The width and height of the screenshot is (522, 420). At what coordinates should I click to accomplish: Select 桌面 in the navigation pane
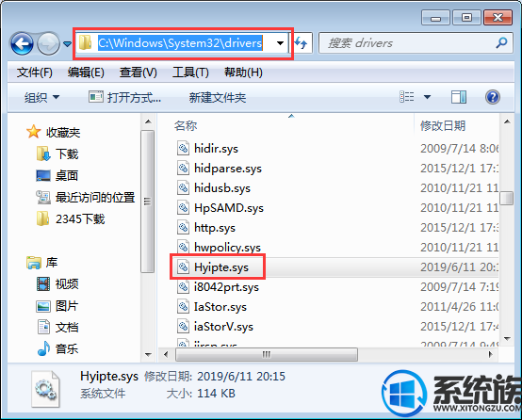(67, 175)
